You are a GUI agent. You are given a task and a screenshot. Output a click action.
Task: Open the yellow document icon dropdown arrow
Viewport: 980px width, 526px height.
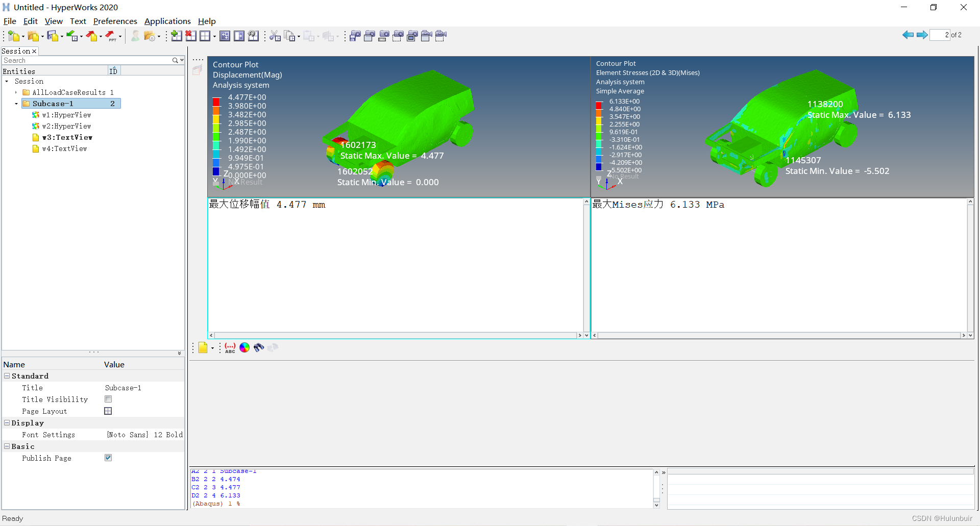click(x=212, y=348)
